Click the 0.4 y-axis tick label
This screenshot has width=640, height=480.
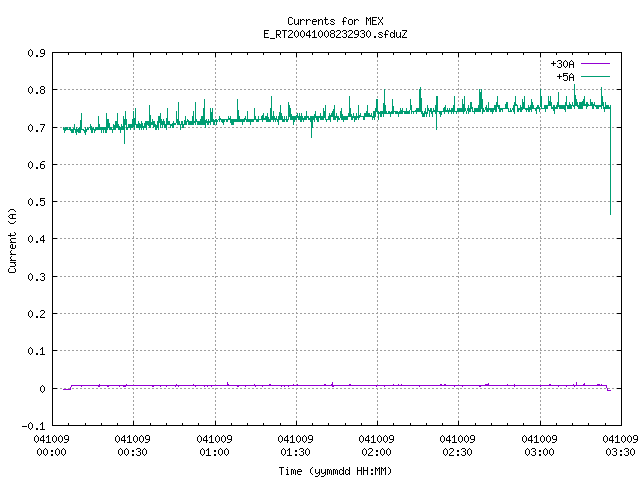pyautogui.click(x=36, y=239)
